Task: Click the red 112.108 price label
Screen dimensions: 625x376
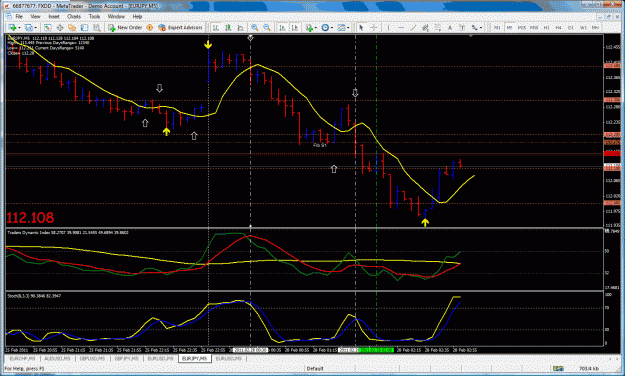Action: [30, 218]
